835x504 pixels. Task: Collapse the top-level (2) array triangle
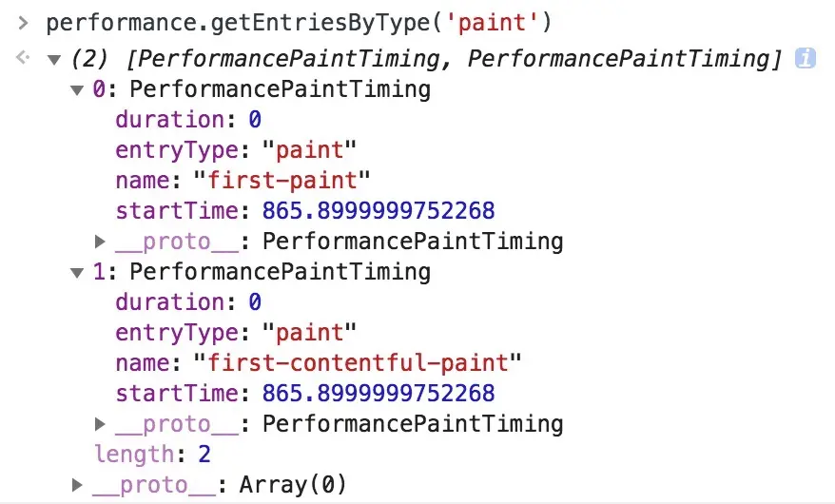coord(54,59)
